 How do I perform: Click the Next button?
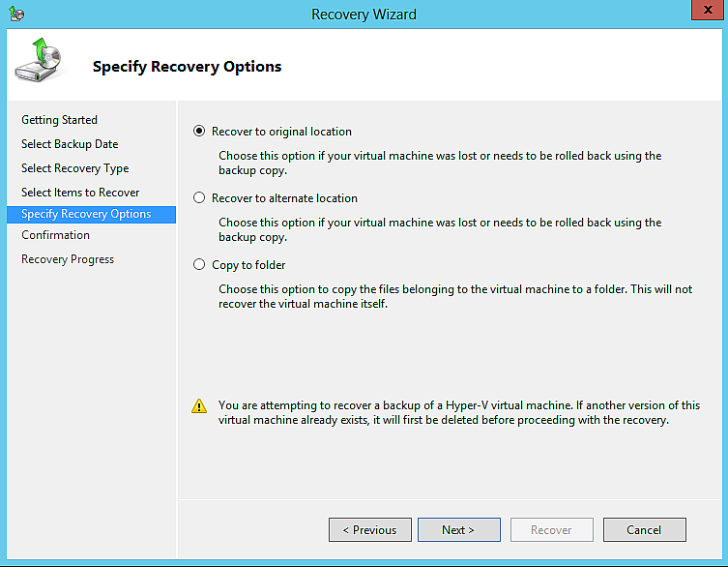tap(458, 530)
